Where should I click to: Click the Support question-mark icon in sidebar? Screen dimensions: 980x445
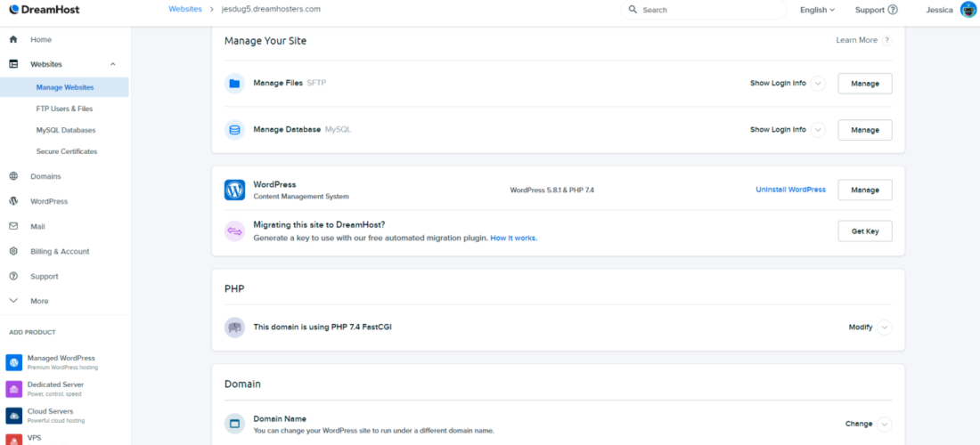coord(13,276)
